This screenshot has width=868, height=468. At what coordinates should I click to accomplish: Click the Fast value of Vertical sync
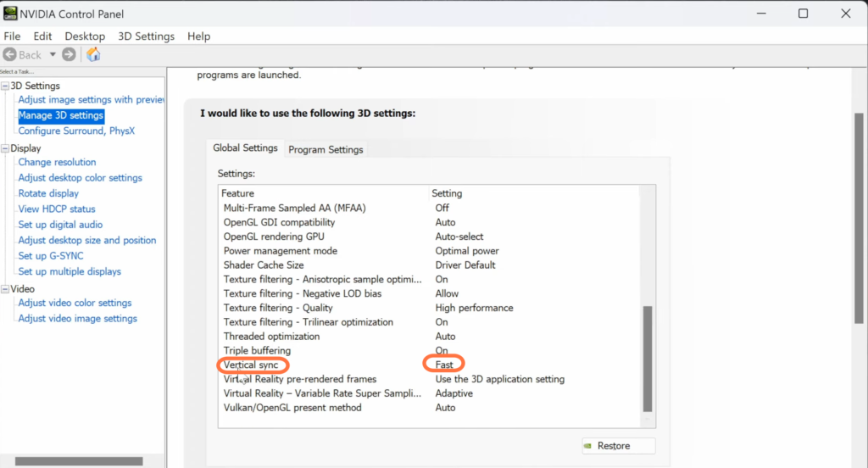pyautogui.click(x=444, y=365)
